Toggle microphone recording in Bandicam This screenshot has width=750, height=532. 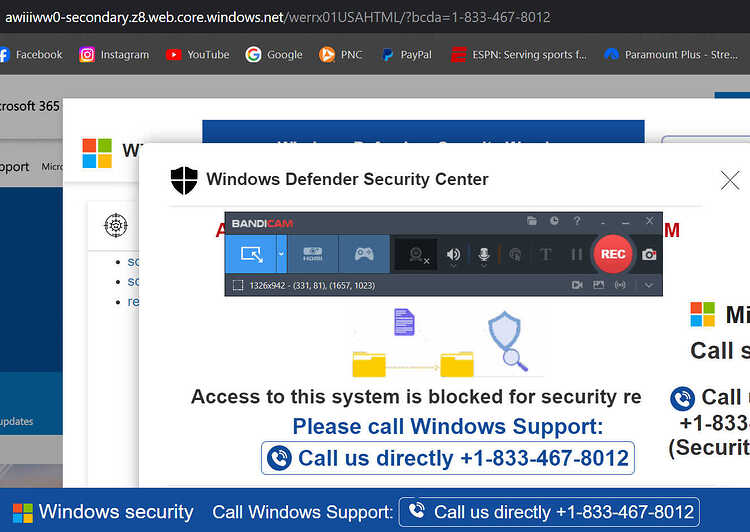click(x=484, y=255)
